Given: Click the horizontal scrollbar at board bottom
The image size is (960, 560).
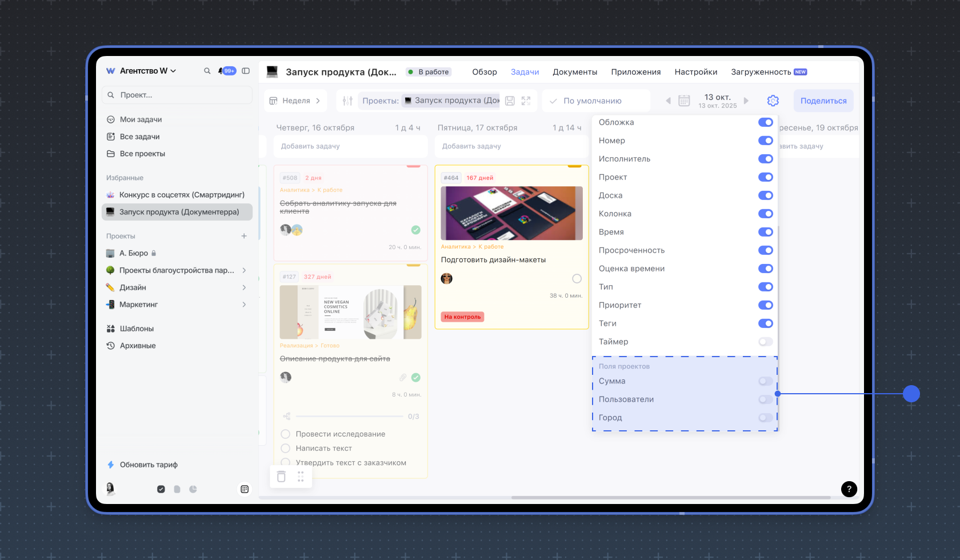Looking at the screenshot, I should click(x=670, y=498).
